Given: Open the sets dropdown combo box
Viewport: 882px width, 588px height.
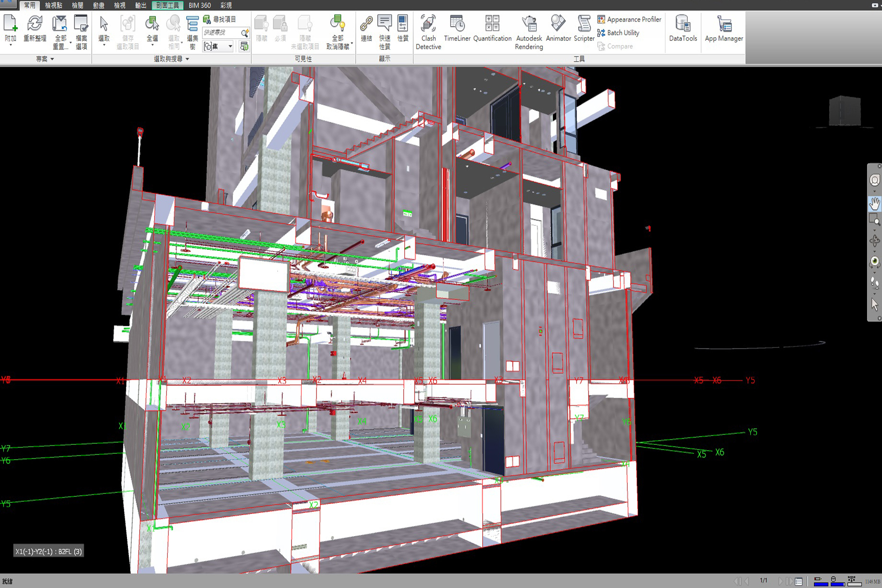Looking at the screenshot, I should point(219,47).
